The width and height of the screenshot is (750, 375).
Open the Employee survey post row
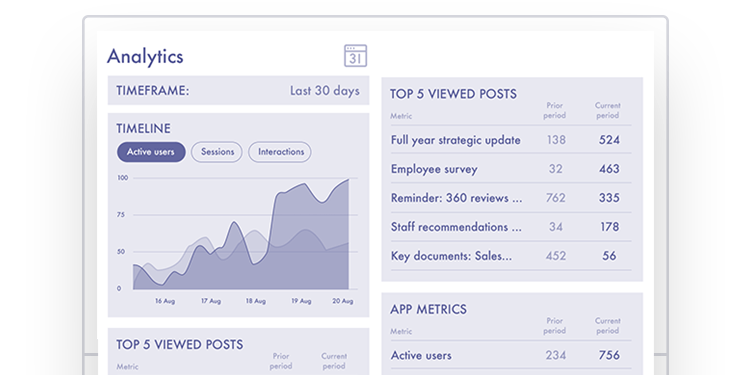point(511,169)
